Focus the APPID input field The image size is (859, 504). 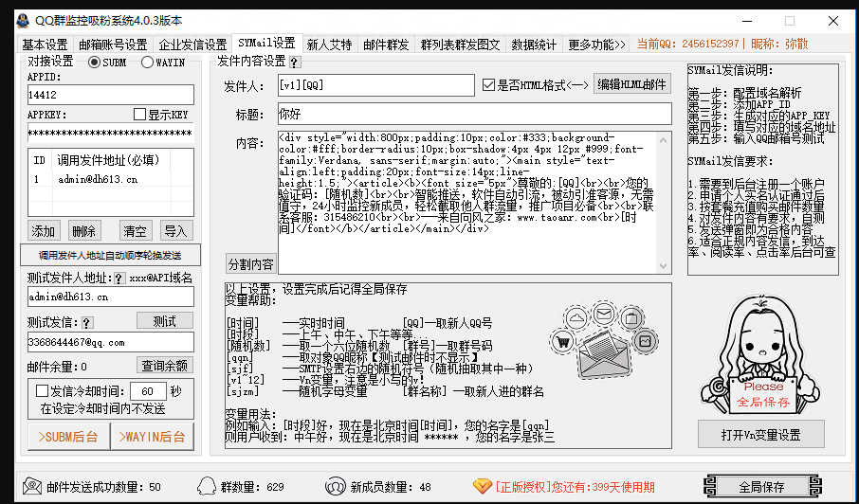point(111,95)
